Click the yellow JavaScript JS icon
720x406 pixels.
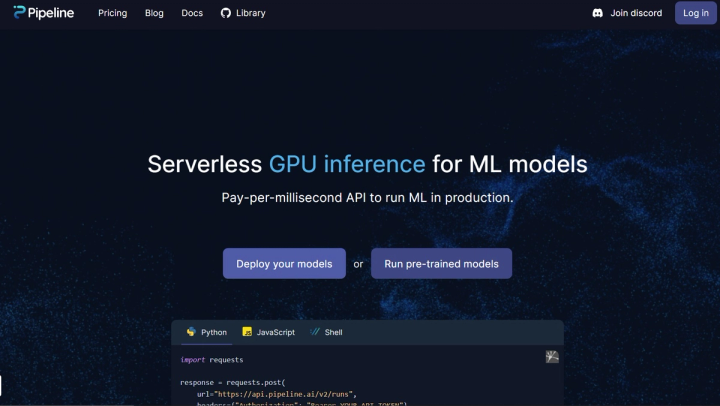(x=247, y=332)
